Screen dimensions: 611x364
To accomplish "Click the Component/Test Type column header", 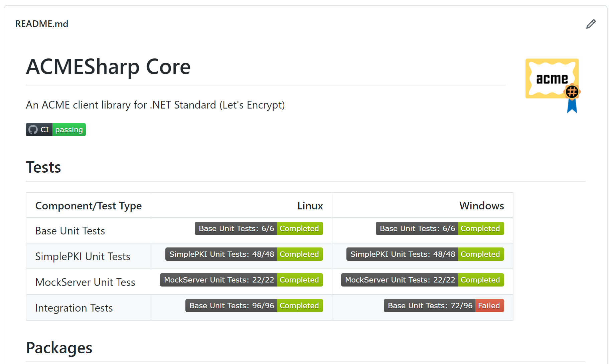I will coord(89,206).
